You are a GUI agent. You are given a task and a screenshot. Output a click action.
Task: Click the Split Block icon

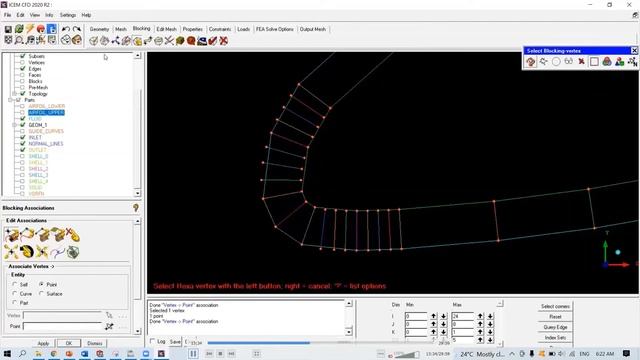104,41
